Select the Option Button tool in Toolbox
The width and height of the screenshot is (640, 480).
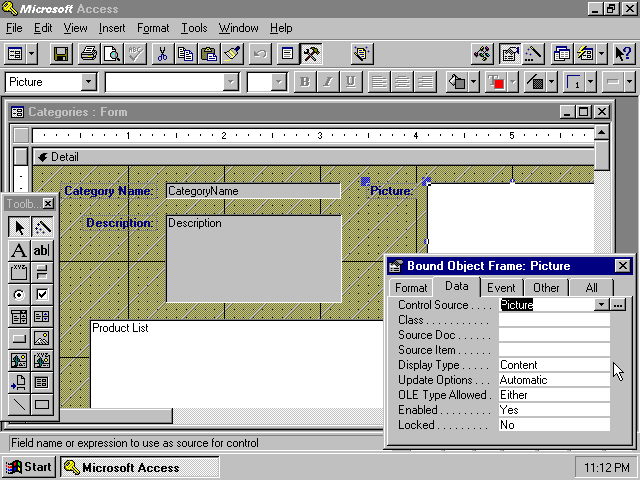point(19,294)
